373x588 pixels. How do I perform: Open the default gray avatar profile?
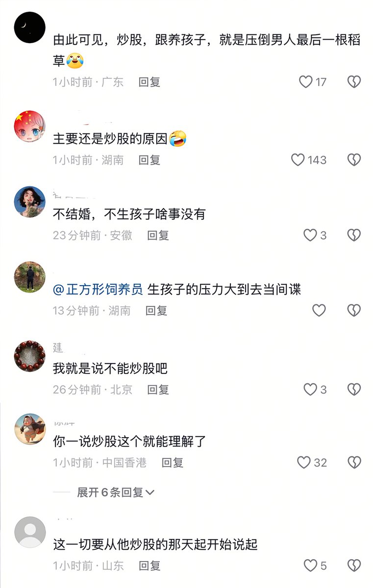click(30, 532)
